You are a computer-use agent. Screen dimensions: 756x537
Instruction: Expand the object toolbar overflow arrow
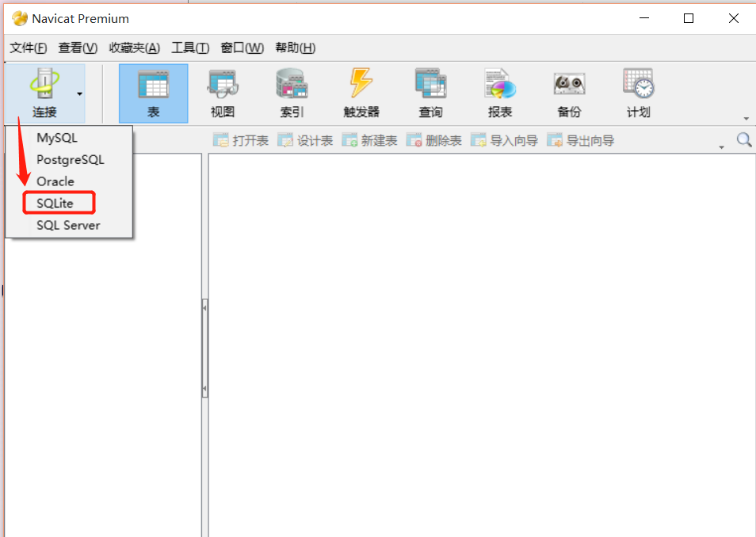721,147
